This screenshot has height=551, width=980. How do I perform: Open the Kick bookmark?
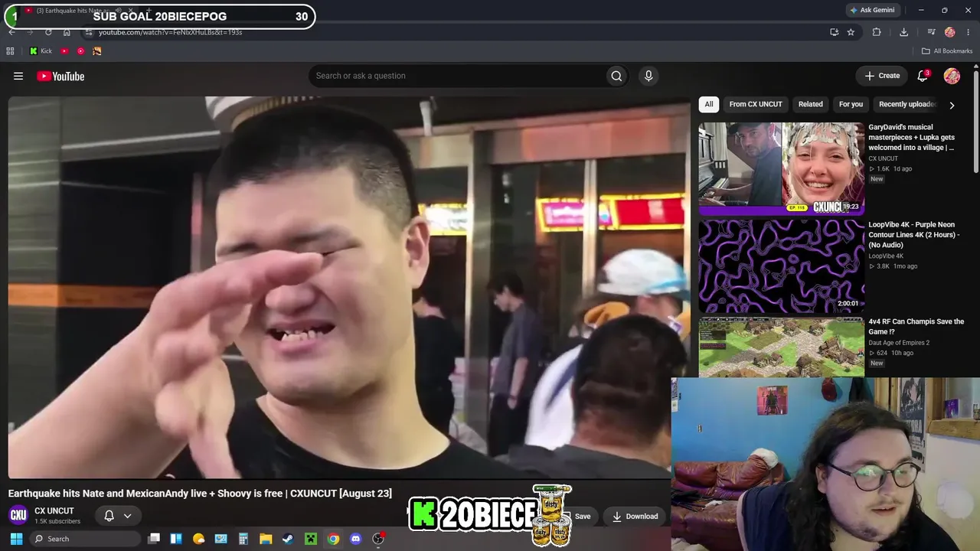pyautogui.click(x=41, y=51)
